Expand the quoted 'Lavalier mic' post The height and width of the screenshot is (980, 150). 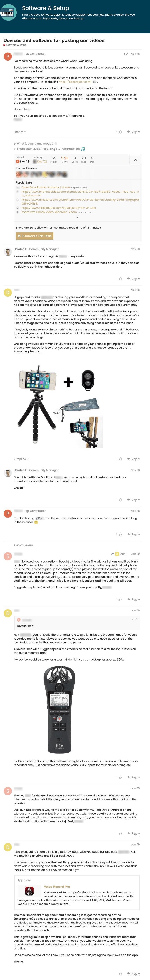pyautogui.click(x=132, y=619)
